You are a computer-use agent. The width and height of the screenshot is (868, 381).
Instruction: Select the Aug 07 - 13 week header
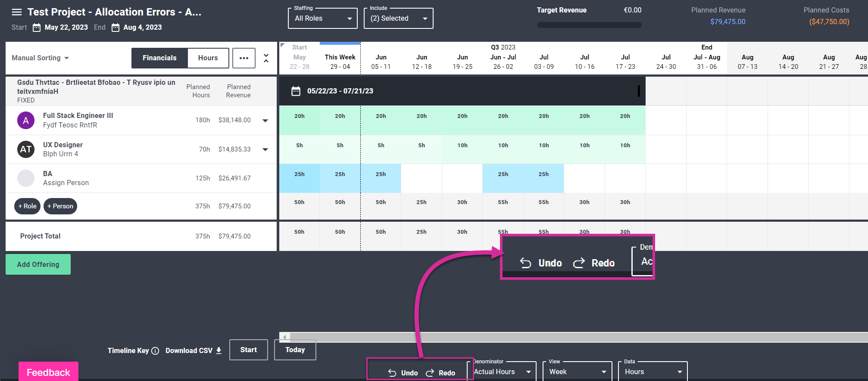[x=747, y=62]
